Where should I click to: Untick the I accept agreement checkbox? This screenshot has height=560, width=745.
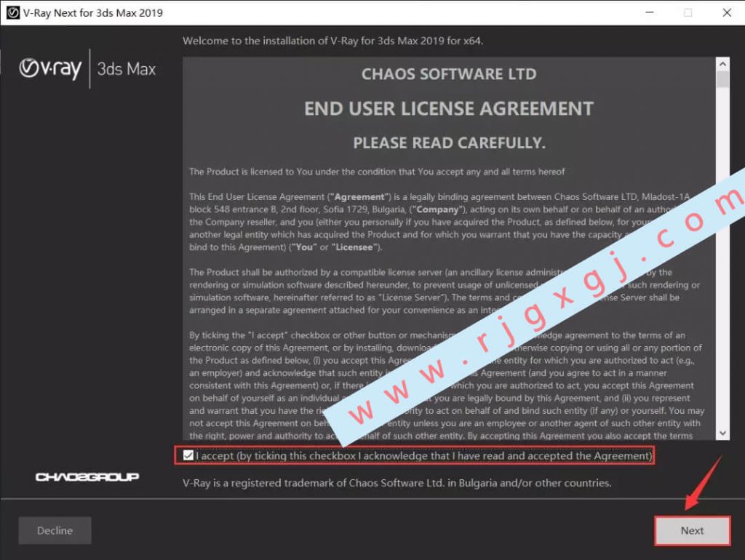click(188, 455)
